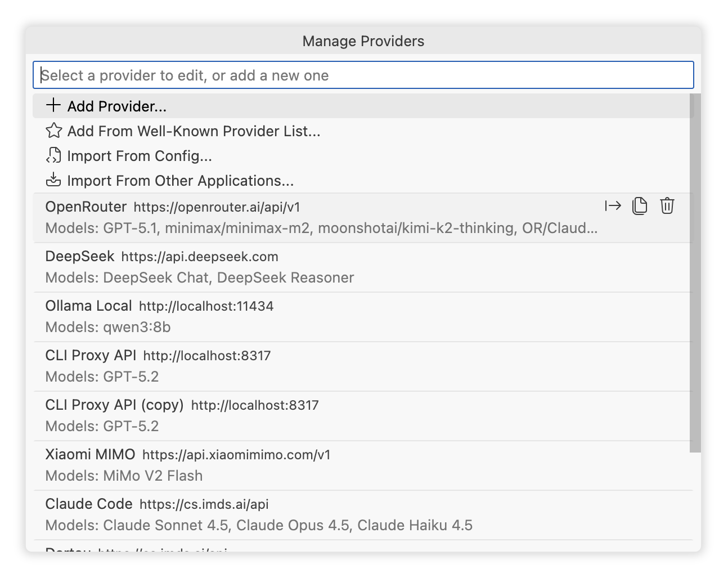Choose Add Provider... option
728x582 pixels.
[363, 106]
